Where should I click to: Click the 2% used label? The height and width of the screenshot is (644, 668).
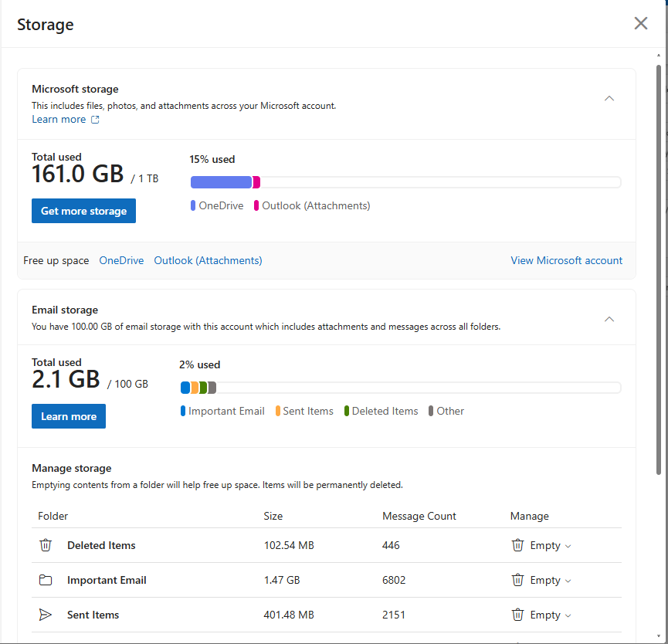tap(199, 364)
